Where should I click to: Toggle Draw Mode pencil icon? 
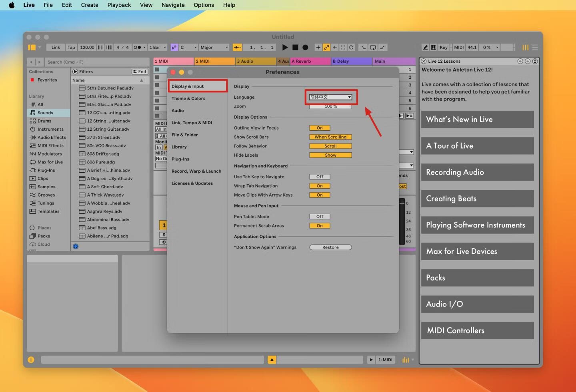point(426,48)
